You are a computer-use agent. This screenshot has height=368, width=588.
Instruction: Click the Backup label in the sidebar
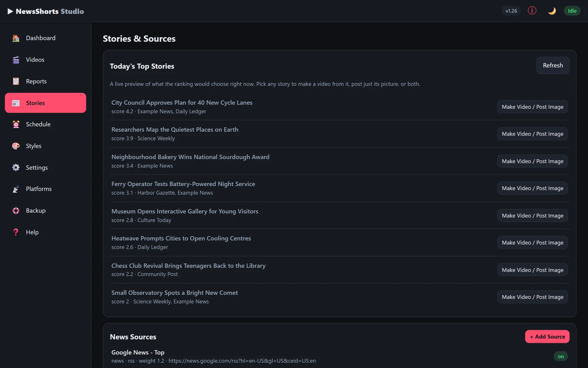(36, 211)
